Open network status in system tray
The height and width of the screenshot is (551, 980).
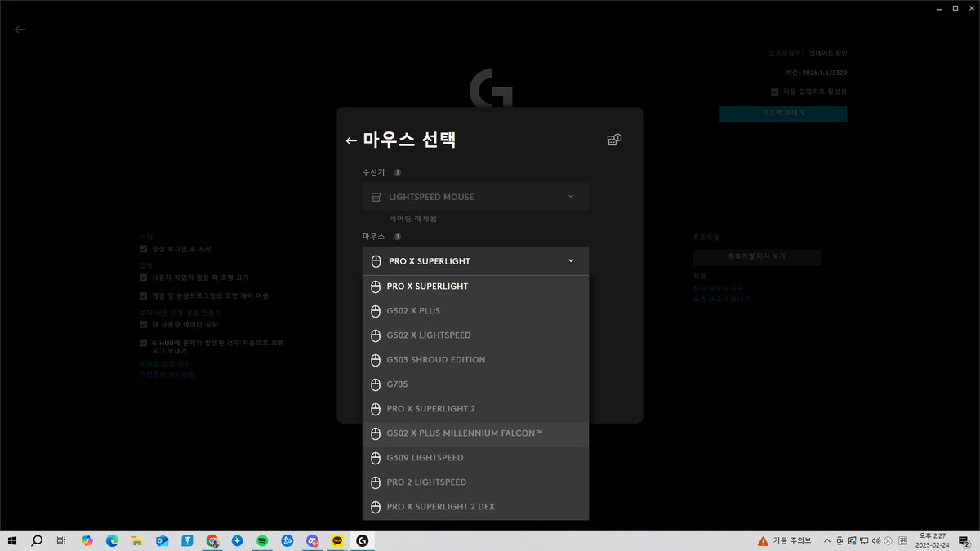click(864, 540)
